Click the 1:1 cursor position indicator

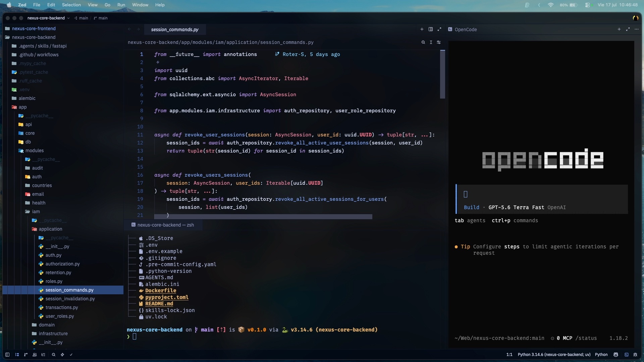509,355
